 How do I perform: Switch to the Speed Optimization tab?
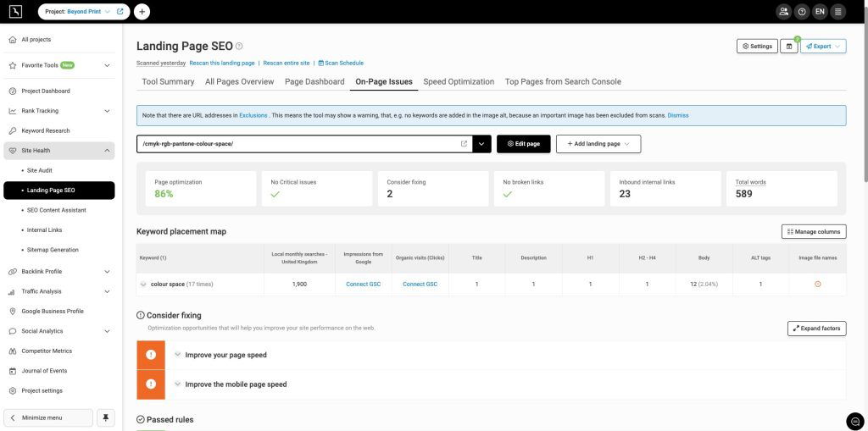tap(459, 82)
